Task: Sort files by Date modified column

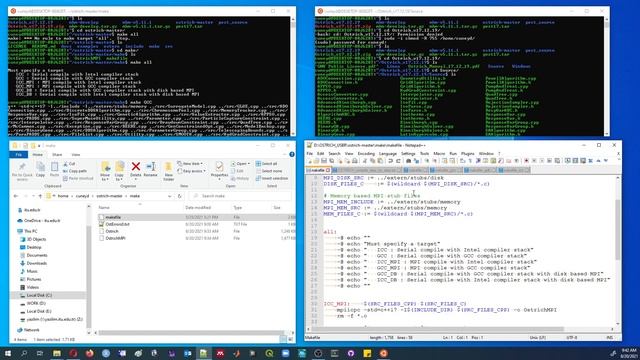Action: coord(198,208)
